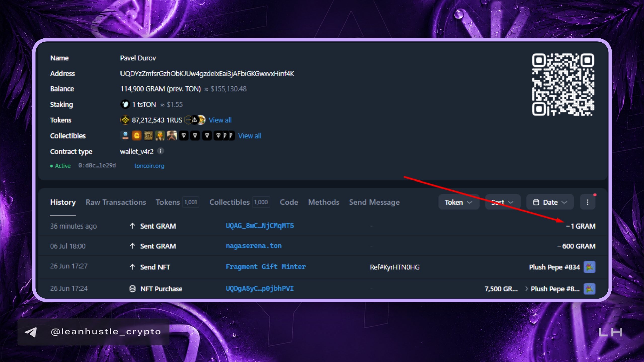This screenshot has height=362, width=644.
Task: Switch to the Methods tab
Action: point(324,202)
